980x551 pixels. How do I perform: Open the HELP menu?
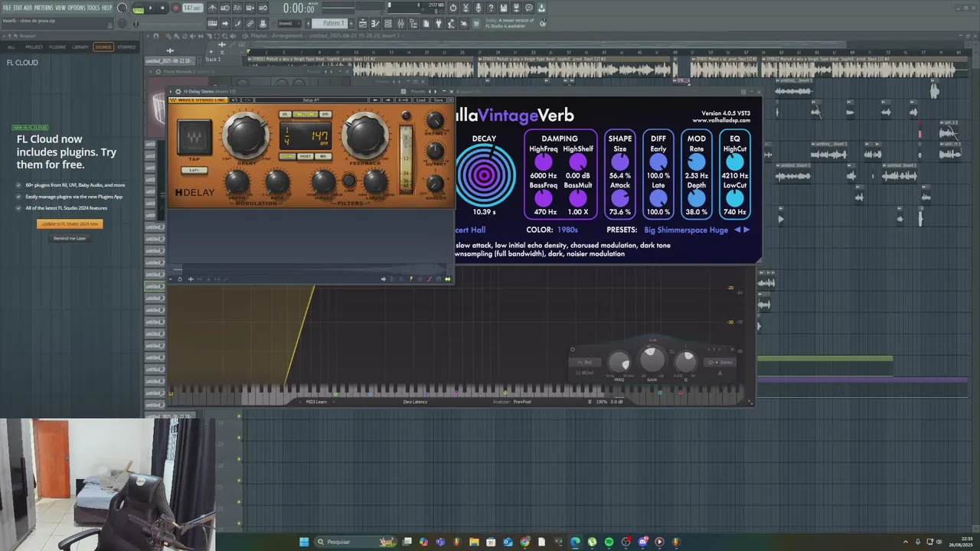[107, 8]
